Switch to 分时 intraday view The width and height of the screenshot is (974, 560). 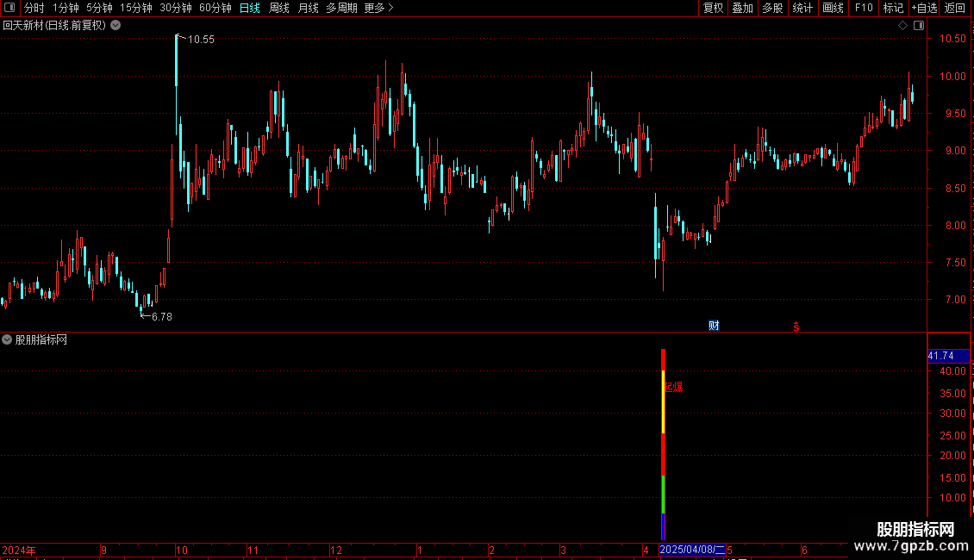click(34, 8)
